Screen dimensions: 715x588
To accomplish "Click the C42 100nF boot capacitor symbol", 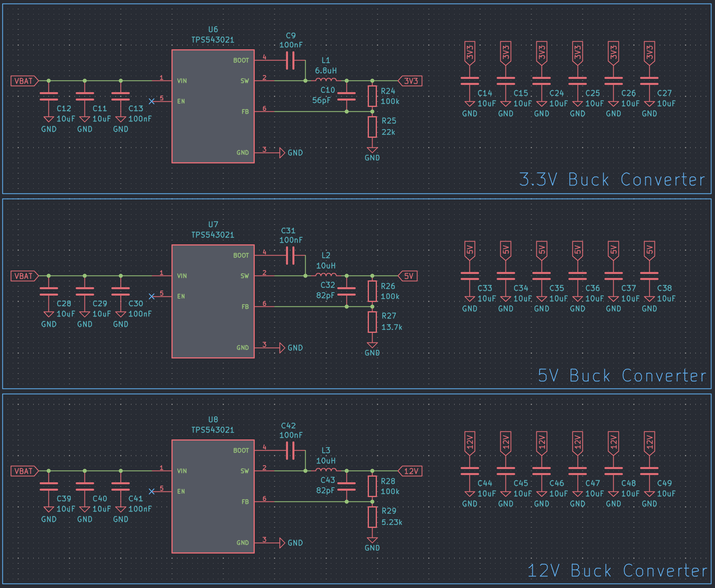I will (291, 451).
